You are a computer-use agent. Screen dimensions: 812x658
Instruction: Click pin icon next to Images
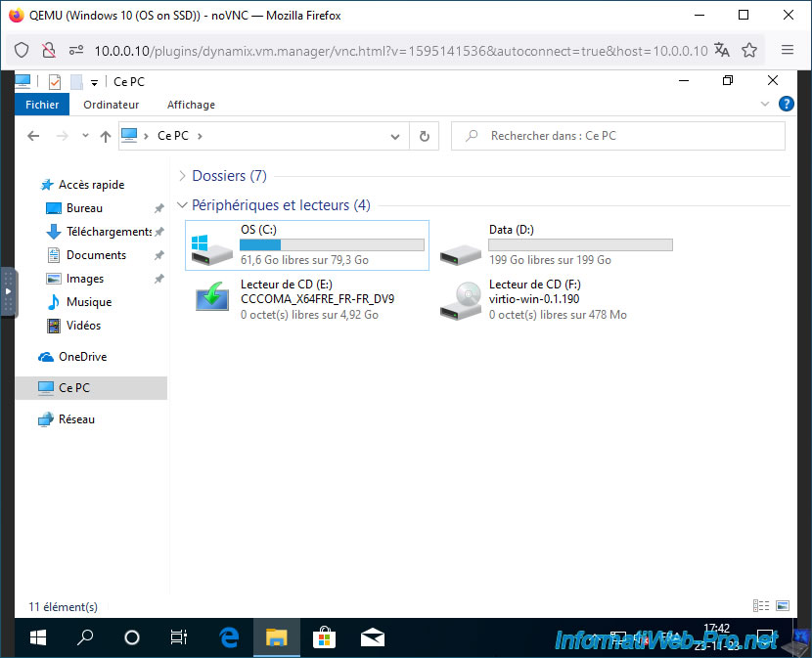click(159, 279)
